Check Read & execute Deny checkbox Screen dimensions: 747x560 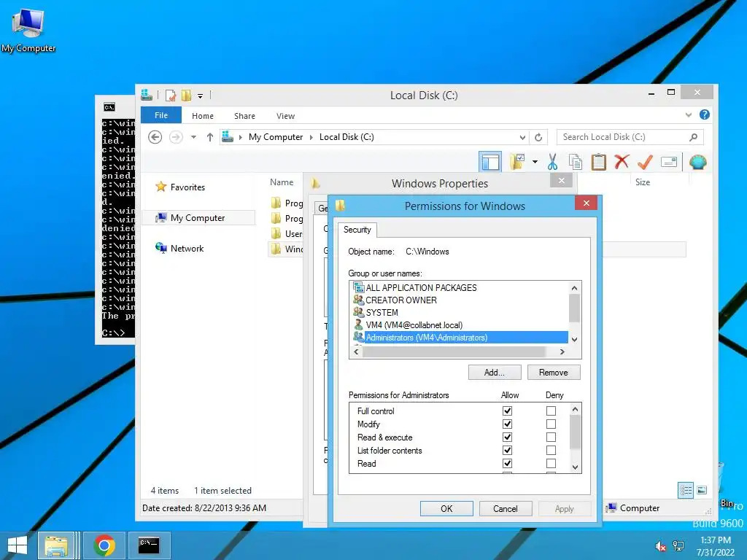551,437
